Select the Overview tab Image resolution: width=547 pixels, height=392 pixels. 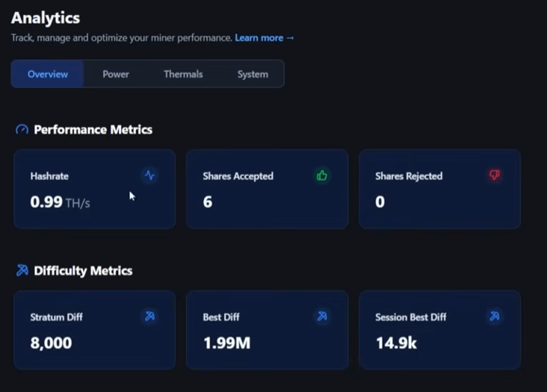tap(48, 75)
